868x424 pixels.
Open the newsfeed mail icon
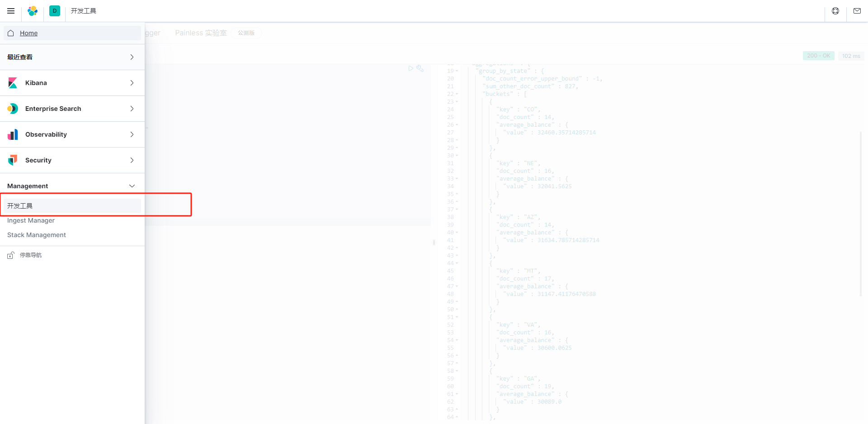click(857, 11)
